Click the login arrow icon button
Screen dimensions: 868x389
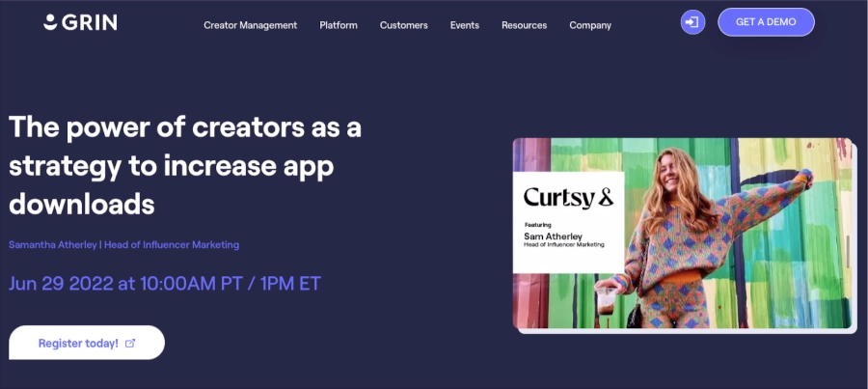[692, 22]
